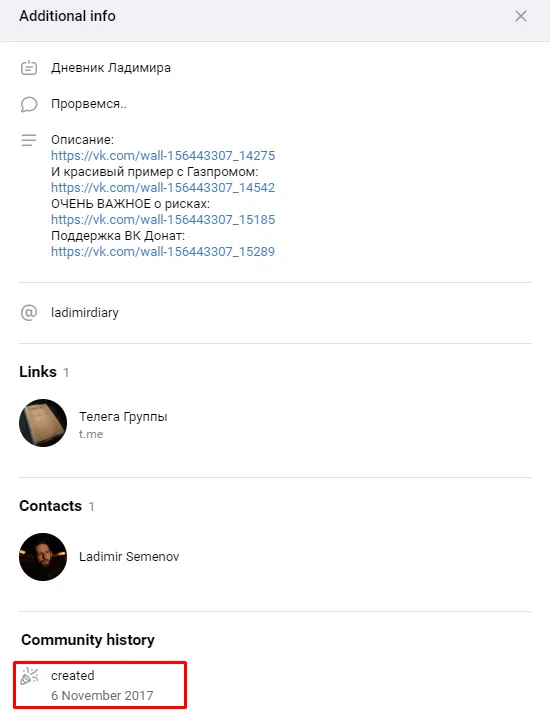Open the Телега Группы thumbnail

click(43, 423)
